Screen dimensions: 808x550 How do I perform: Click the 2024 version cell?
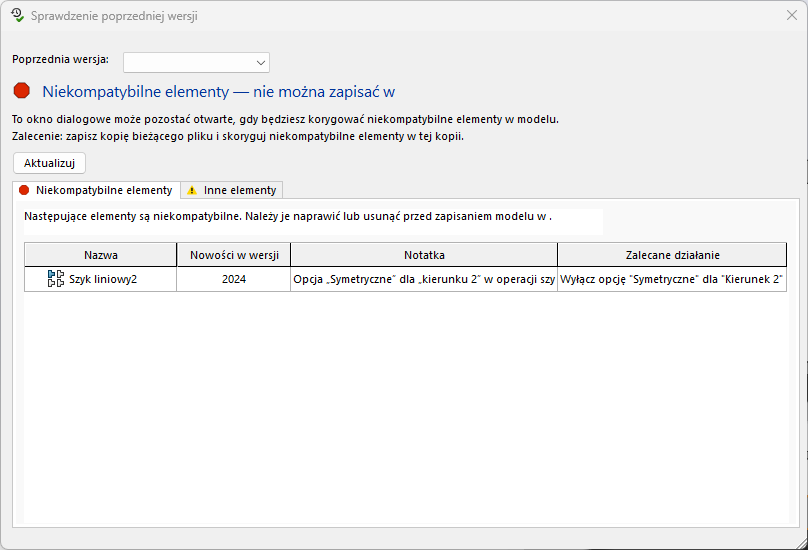click(x=233, y=279)
